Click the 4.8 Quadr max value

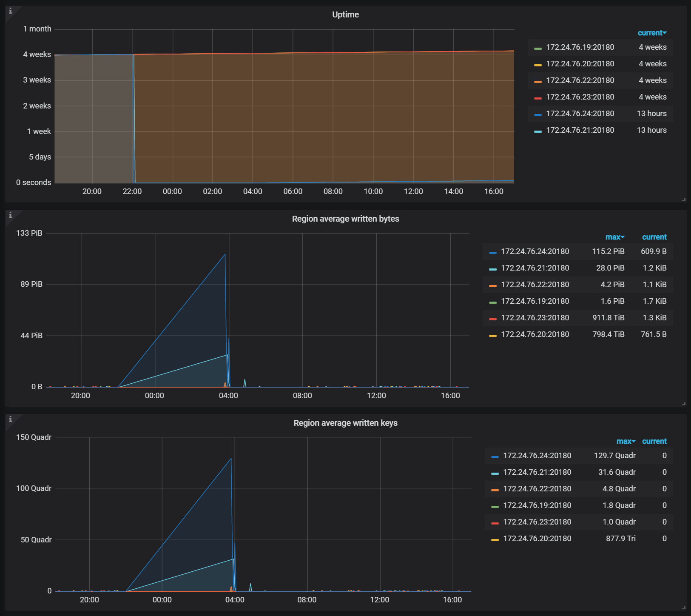[x=619, y=489]
